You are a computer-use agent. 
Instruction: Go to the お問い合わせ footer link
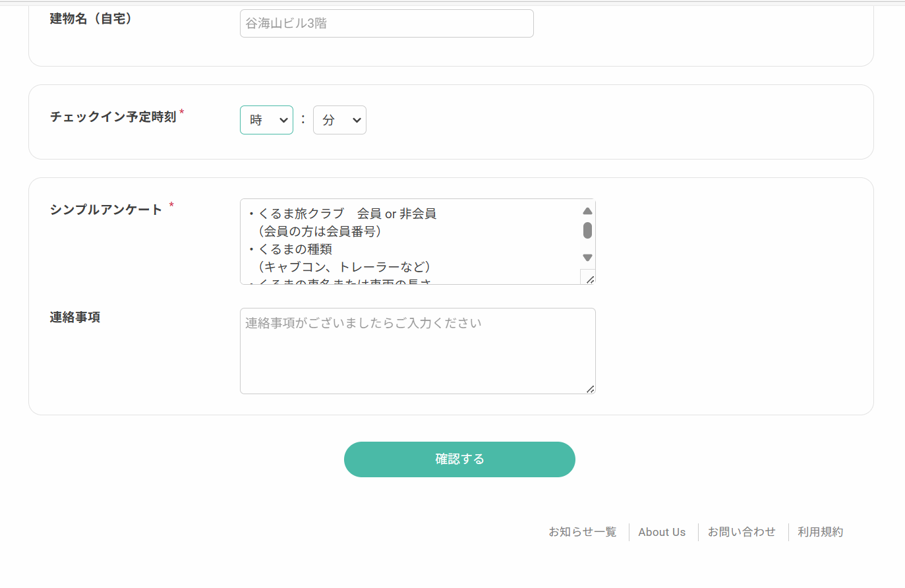(x=742, y=532)
